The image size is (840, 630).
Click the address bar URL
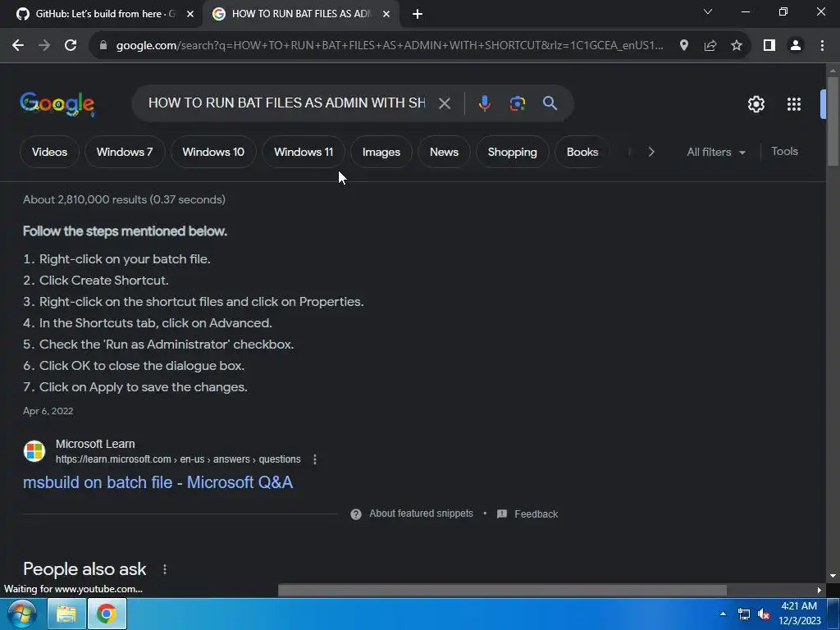coord(390,46)
